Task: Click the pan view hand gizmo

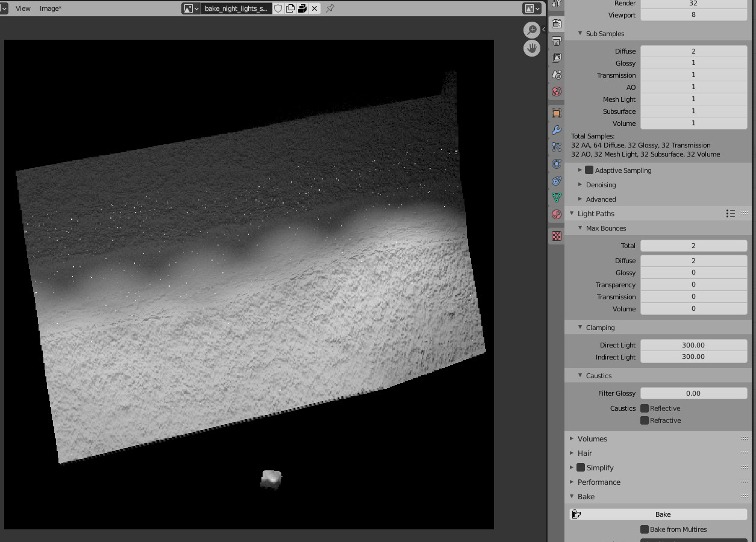Action: [x=531, y=48]
